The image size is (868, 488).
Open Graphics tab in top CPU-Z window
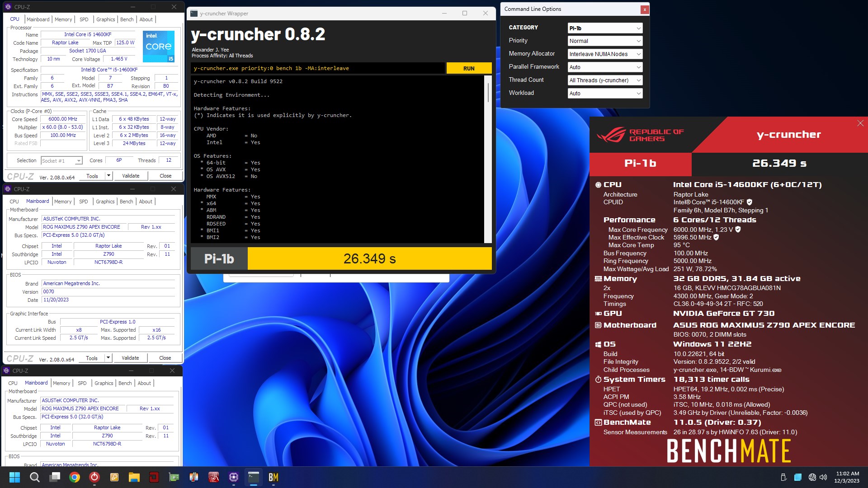[x=106, y=19]
